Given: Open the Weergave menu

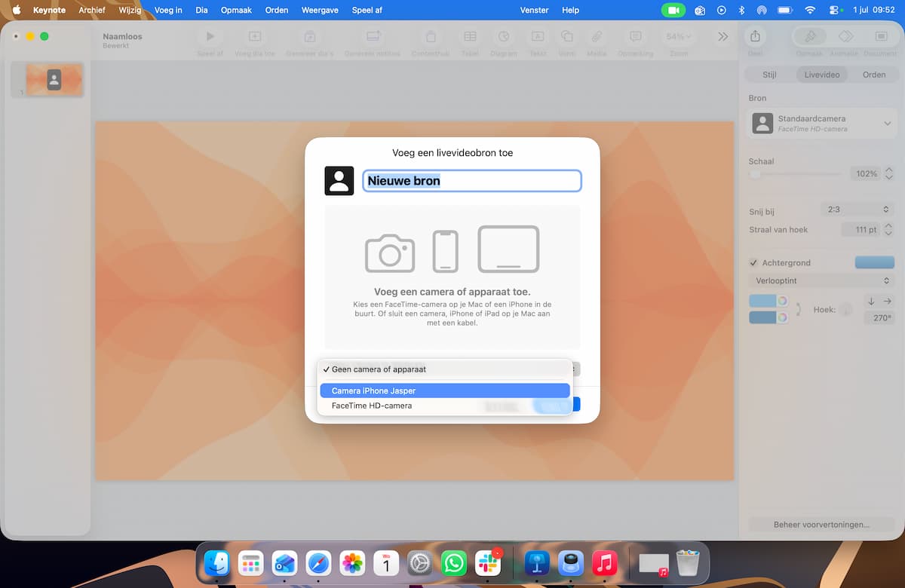Looking at the screenshot, I should tap(318, 10).
